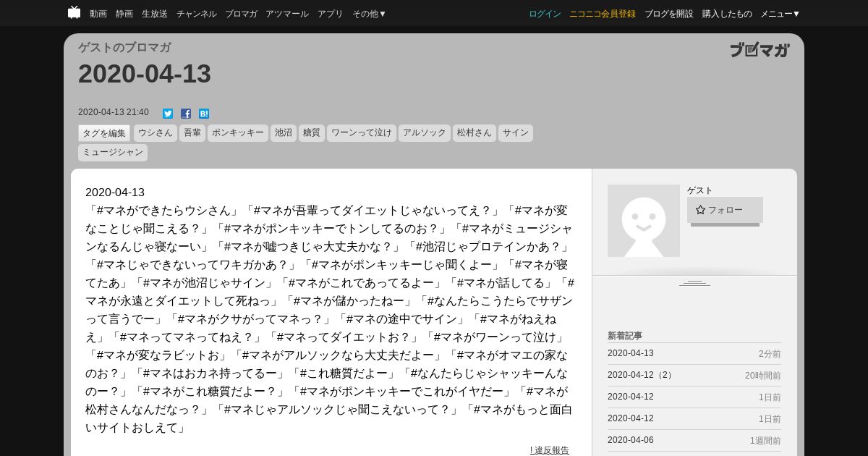Click the large 2020-04-13 article title
This screenshot has width=868, height=456.
tap(145, 74)
